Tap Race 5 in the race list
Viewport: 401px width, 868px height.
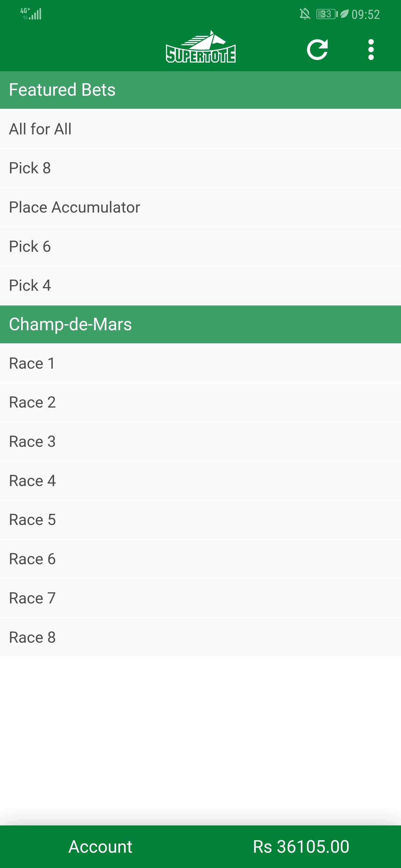(x=200, y=520)
